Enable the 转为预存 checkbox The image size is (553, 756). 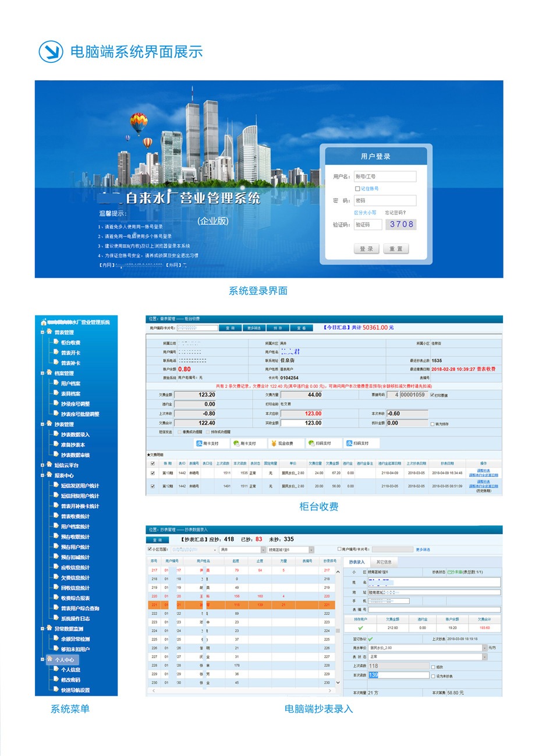click(433, 424)
